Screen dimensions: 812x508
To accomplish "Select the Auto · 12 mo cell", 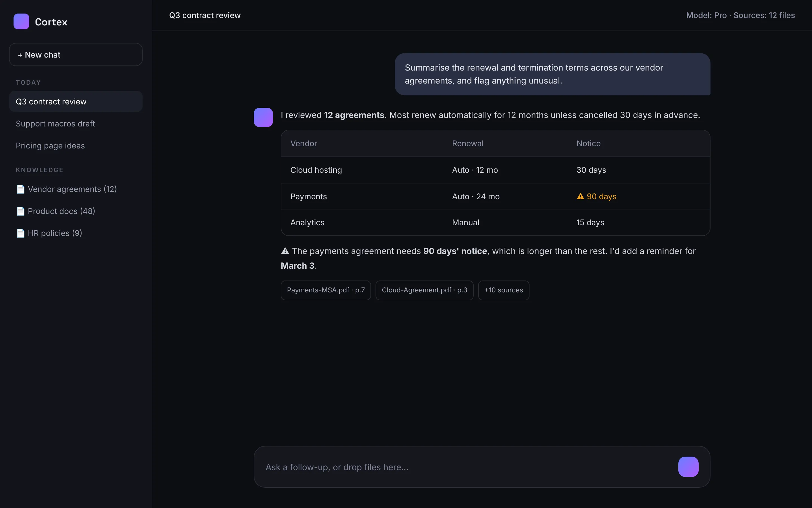I will (475, 170).
